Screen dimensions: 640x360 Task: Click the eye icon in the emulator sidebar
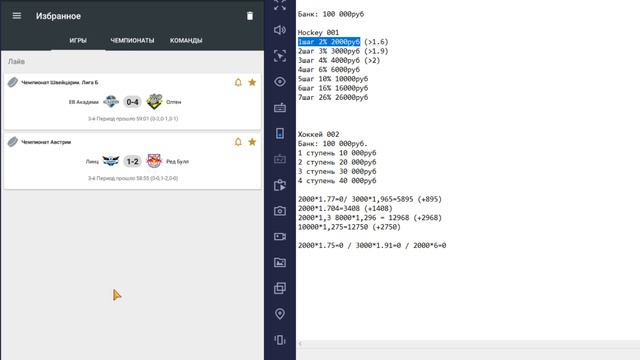(x=280, y=82)
